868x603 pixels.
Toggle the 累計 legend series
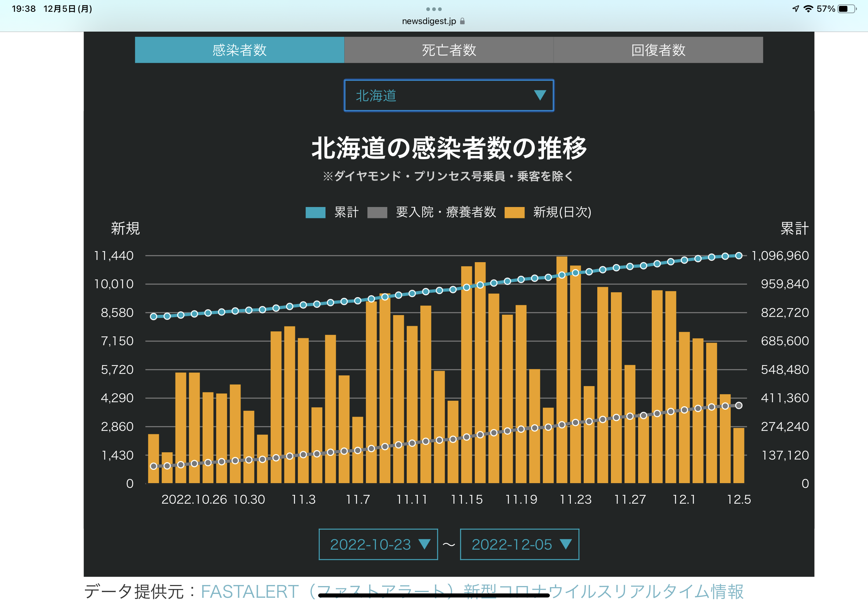pyautogui.click(x=332, y=212)
